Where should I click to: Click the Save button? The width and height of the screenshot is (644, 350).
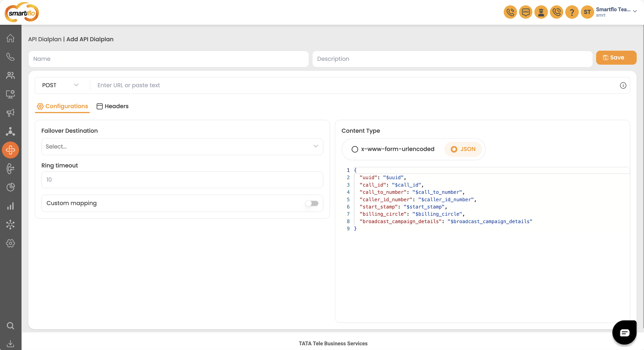[x=616, y=58]
